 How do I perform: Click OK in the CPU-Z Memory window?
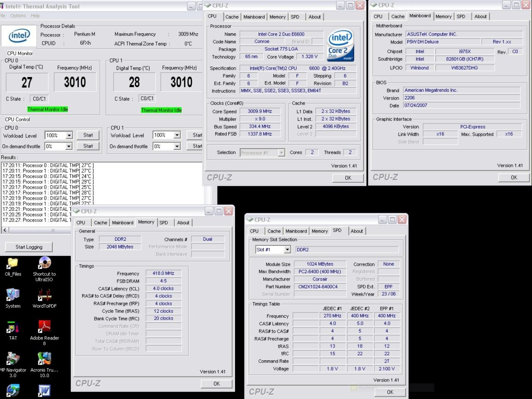(217, 384)
